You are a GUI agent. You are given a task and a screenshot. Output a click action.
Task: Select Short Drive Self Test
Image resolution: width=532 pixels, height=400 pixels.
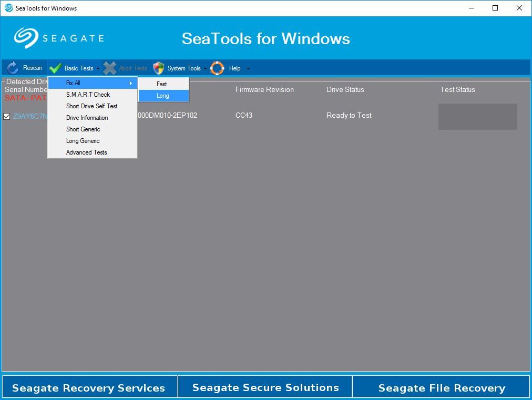93,106
